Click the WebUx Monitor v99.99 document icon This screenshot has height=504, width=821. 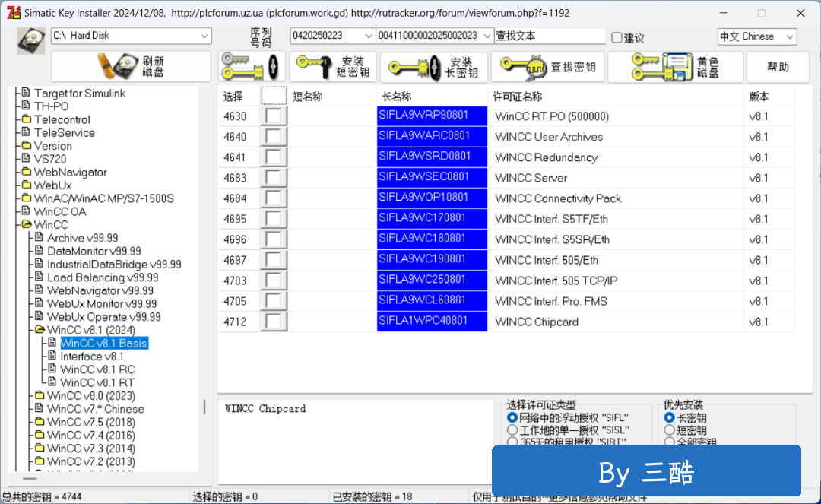pyautogui.click(x=40, y=303)
